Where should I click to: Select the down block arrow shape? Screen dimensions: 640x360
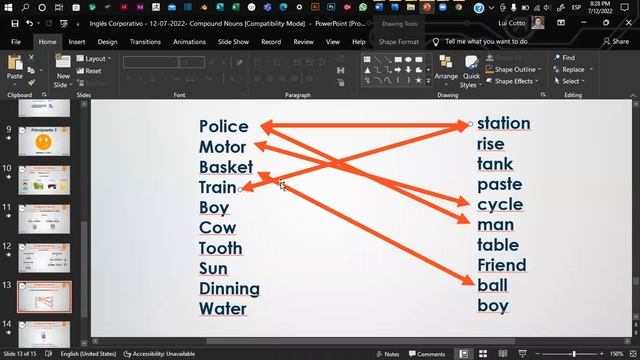pos(408,70)
